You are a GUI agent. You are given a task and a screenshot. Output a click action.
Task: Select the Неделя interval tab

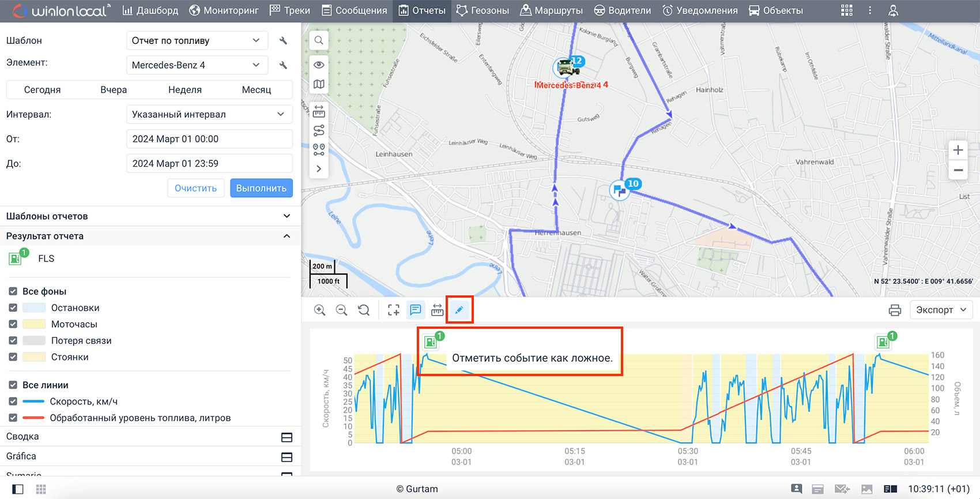pyautogui.click(x=184, y=89)
